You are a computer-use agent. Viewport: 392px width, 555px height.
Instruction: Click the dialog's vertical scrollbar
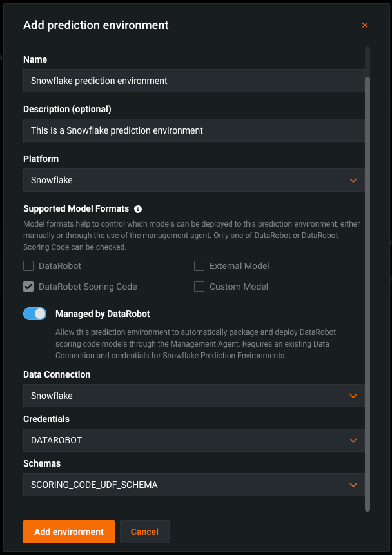click(367, 290)
